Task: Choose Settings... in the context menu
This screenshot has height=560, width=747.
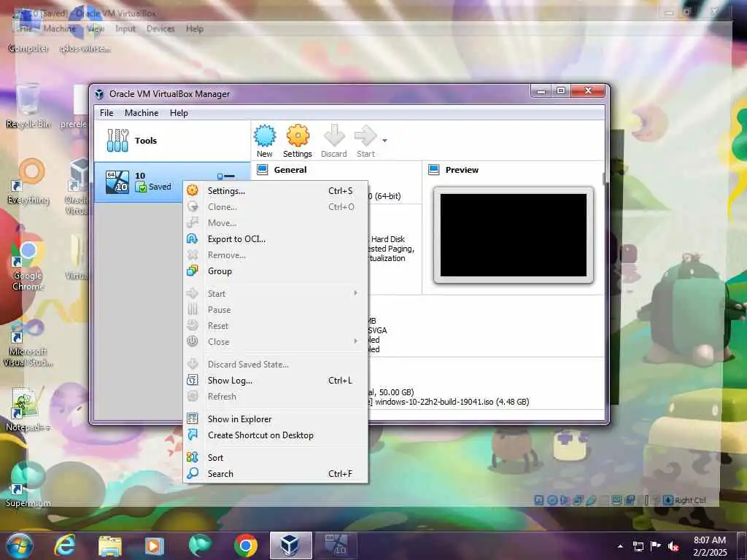Action: tap(275, 191)
